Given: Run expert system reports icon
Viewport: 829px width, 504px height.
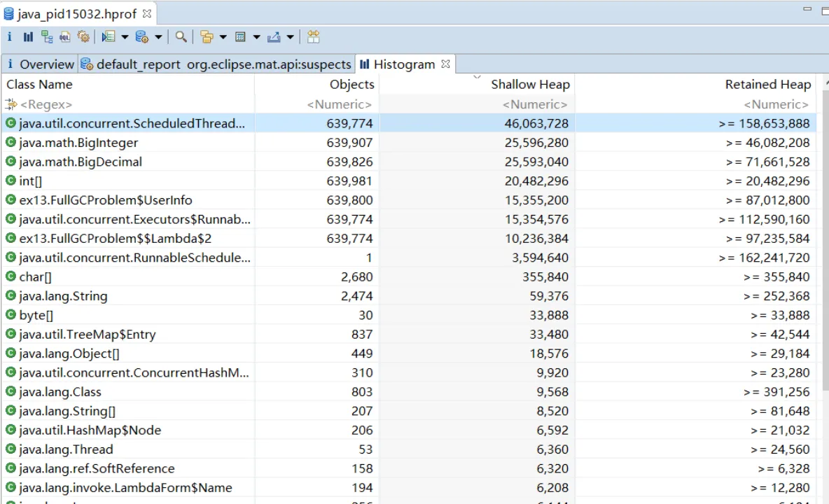Looking at the screenshot, I should pyautogui.click(x=109, y=36).
